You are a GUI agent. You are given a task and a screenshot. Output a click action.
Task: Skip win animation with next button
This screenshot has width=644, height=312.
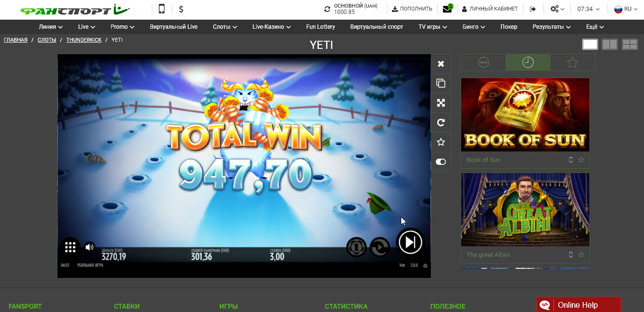(x=410, y=242)
